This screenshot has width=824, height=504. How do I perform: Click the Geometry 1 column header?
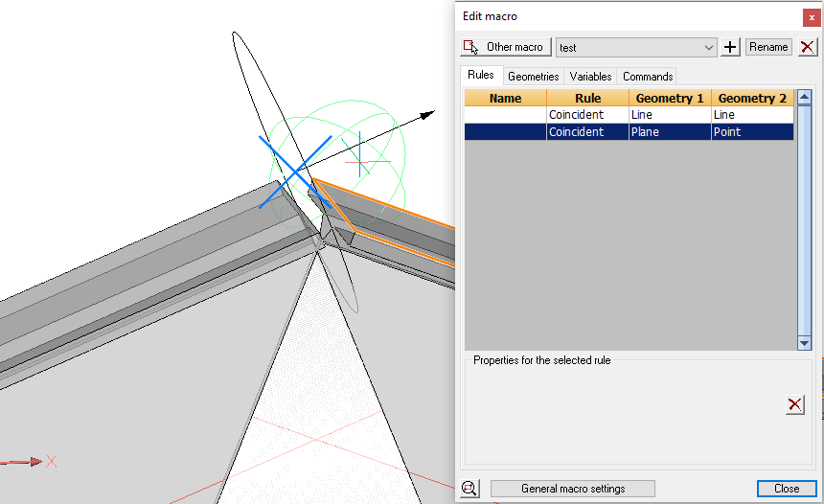(x=670, y=98)
